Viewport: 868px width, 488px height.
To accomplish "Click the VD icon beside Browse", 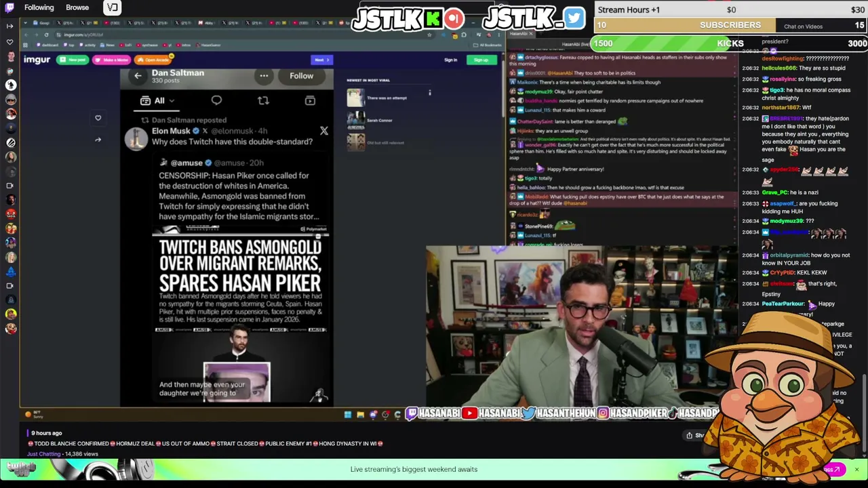I will [x=112, y=7].
